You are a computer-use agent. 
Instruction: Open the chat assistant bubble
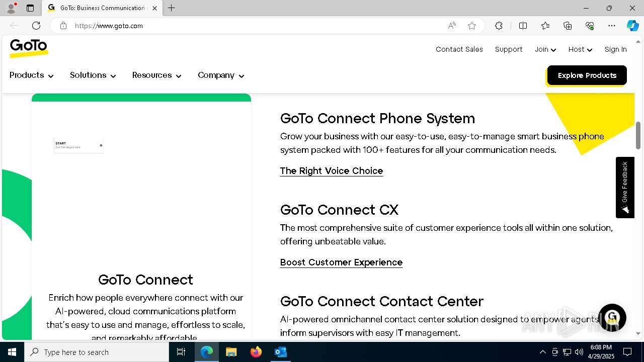coord(612,318)
